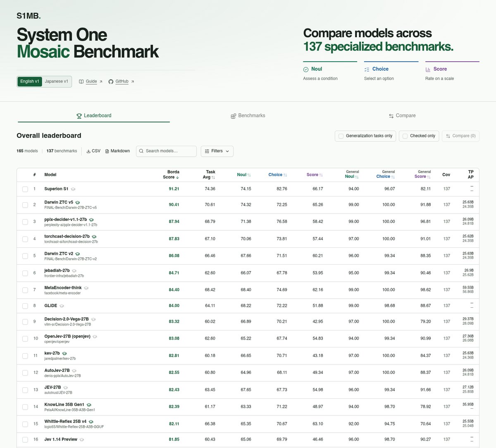
Task: Click the Choice list icon
Action: tap(367, 69)
